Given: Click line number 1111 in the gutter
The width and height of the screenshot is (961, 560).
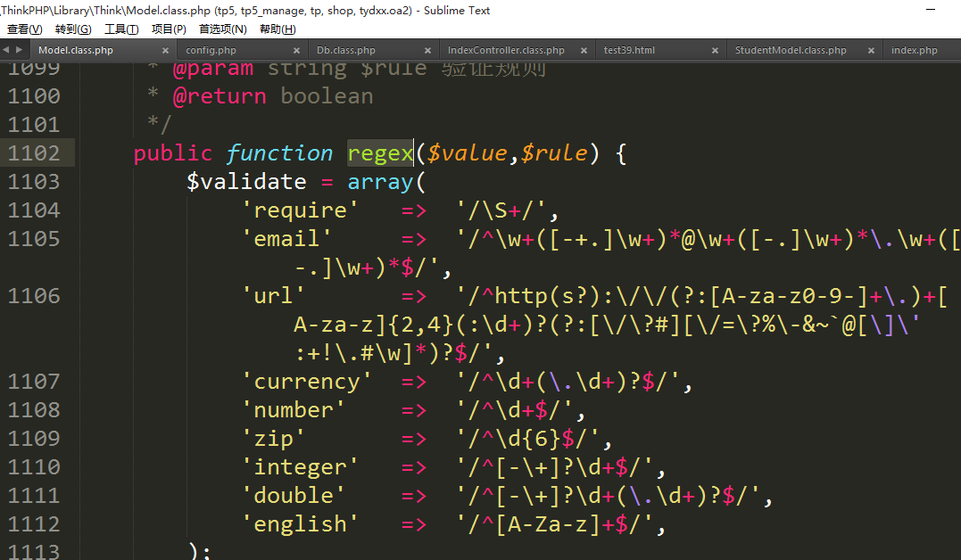Looking at the screenshot, I should (x=34, y=496).
